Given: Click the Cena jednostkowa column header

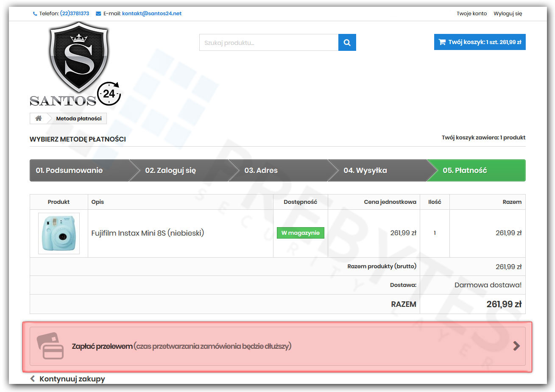Looking at the screenshot, I should tap(390, 202).
